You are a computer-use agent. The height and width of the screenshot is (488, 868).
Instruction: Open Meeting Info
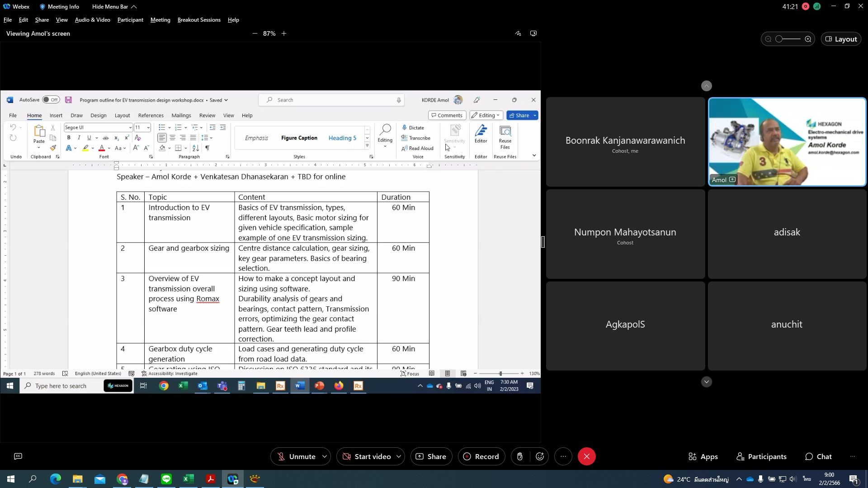coord(59,7)
